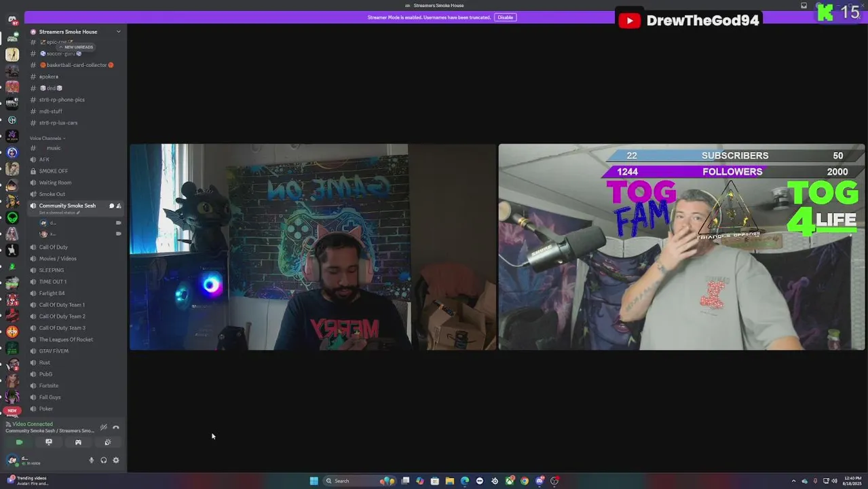Deafen using the headphones icon
868x489 pixels.
[x=104, y=460]
